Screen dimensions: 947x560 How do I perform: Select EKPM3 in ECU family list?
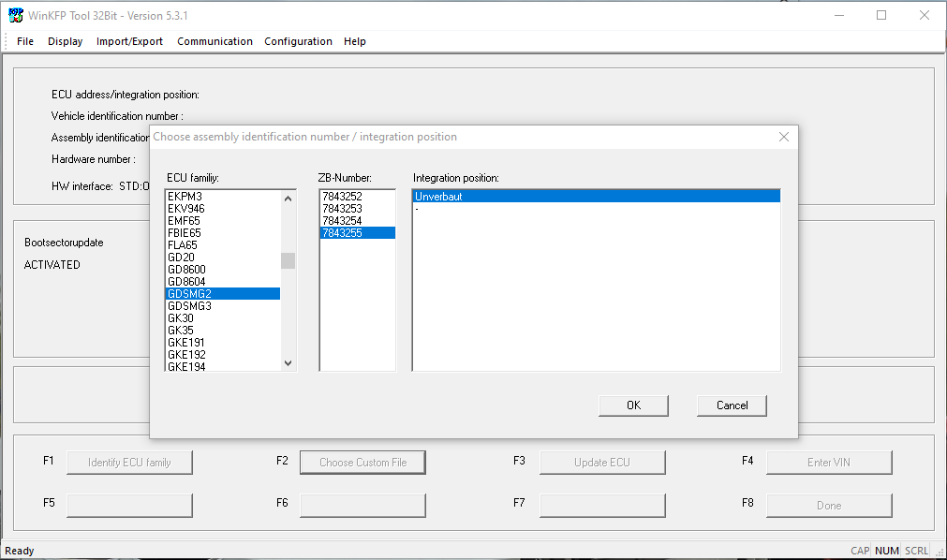click(222, 197)
